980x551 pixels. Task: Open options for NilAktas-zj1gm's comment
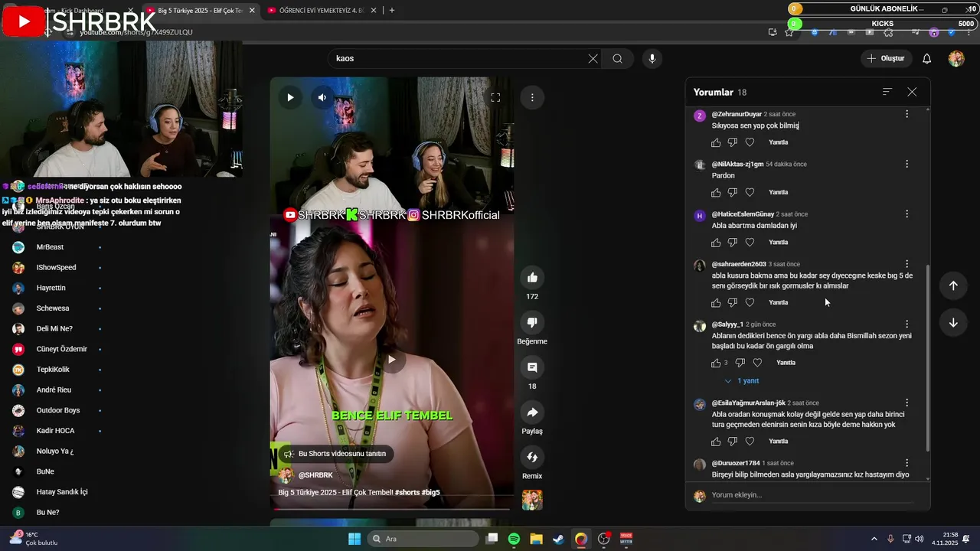[x=906, y=164]
